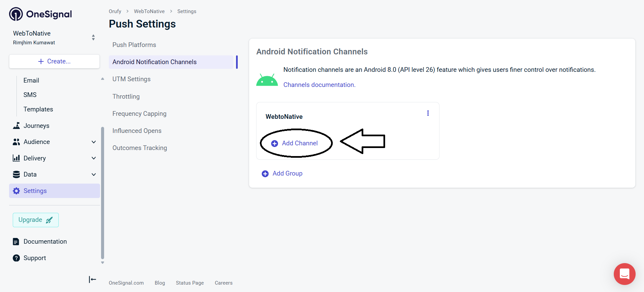Expand the Audience section chevron
The image size is (644, 292).
94,142
